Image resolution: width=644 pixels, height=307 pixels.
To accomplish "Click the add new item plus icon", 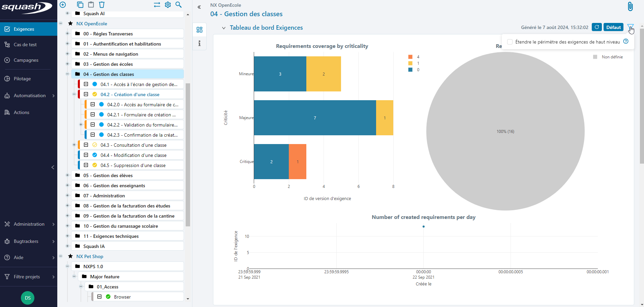I will click(63, 5).
